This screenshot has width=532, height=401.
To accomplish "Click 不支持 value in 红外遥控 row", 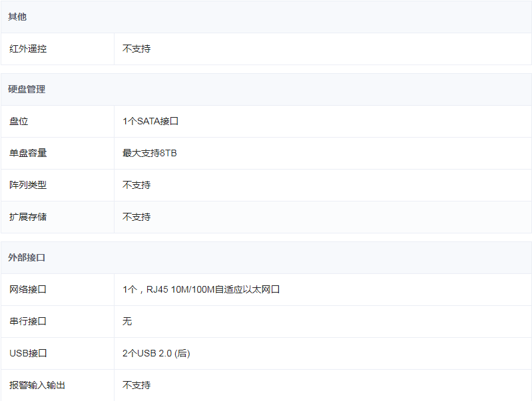I will pyautogui.click(x=136, y=49).
